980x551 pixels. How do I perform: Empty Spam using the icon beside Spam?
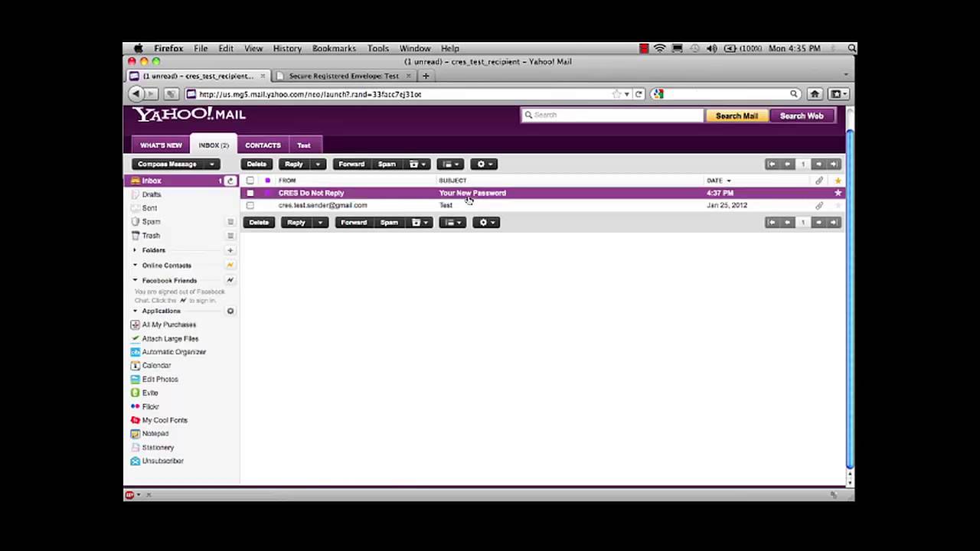pyautogui.click(x=230, y=222)
